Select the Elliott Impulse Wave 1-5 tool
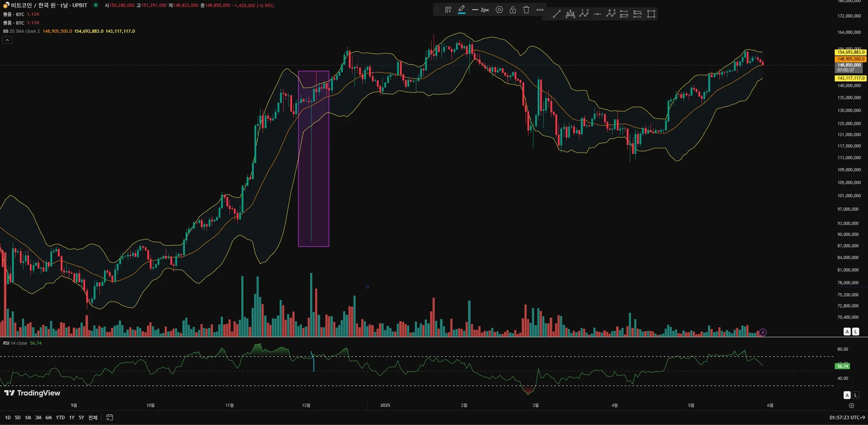868x425 pixels. (584, 14)
